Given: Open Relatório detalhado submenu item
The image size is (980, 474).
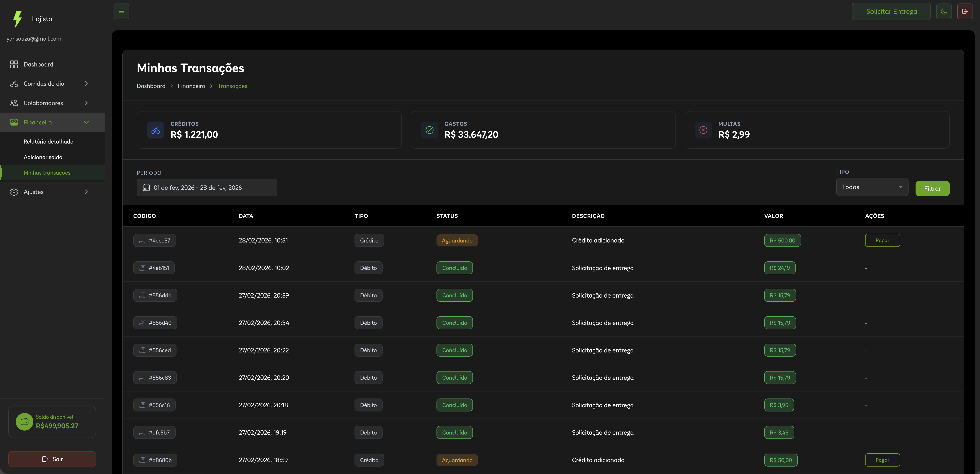Looking at the screenshot, I should click(x=48, y=142).
